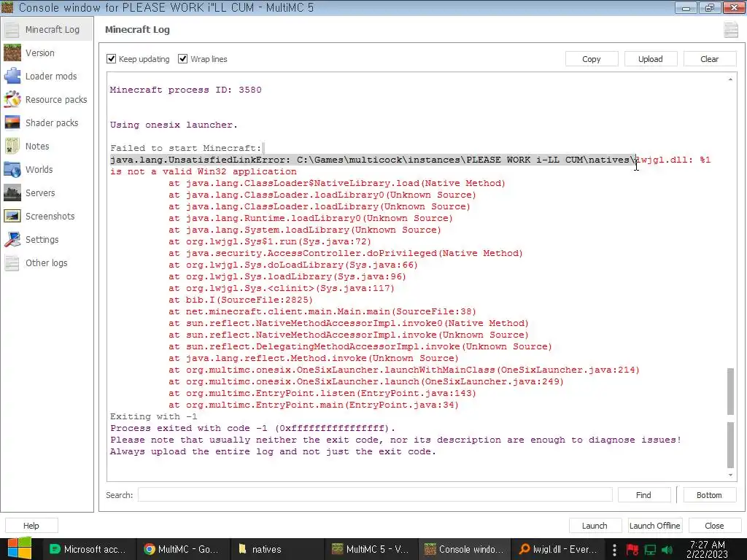Open the Notes creeper paper icon

[x=12, y=146]
